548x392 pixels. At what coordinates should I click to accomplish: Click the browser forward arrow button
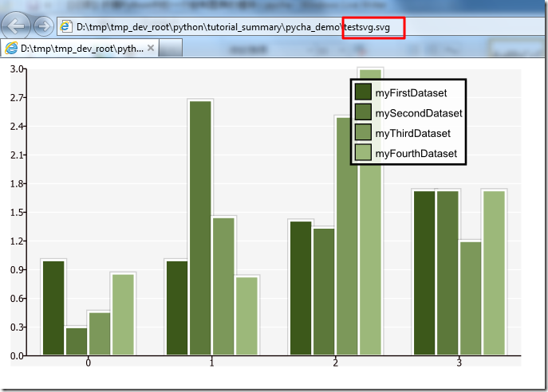tap(43, 26)
